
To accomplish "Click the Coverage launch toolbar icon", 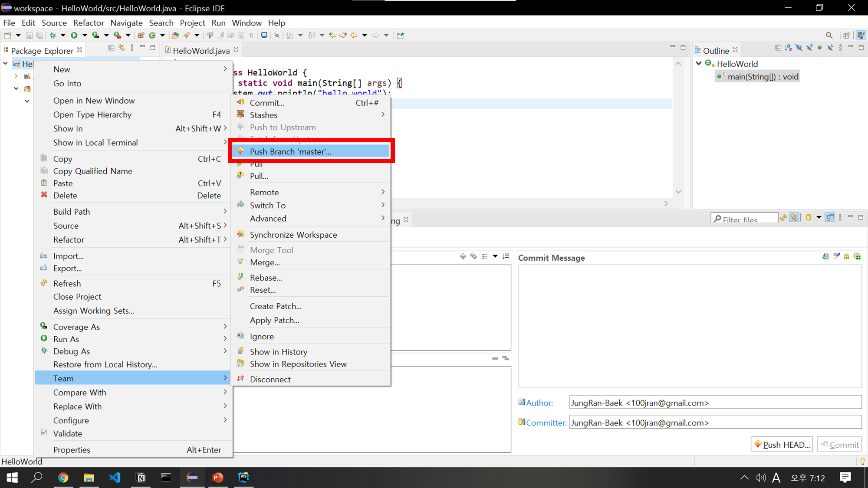I will click(x=95, y=35).
